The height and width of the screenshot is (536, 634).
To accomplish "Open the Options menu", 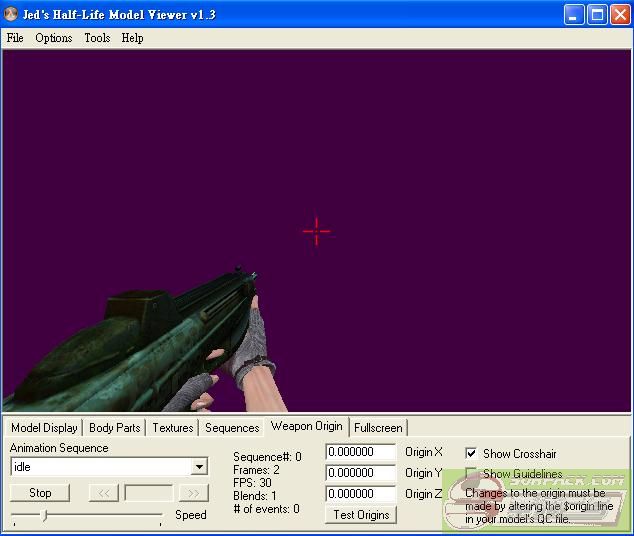I will pyautogui.click(x=54, y=38).
